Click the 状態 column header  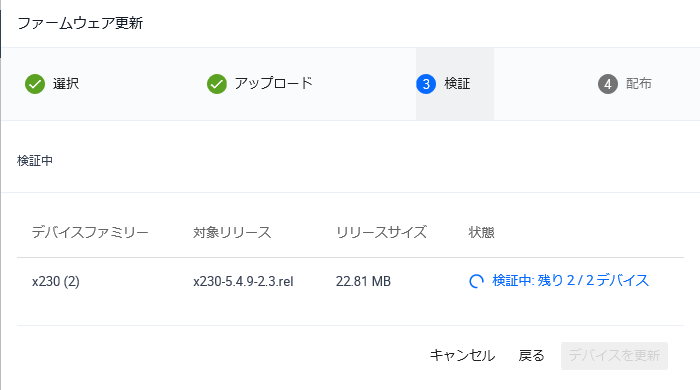pos(481,232)
